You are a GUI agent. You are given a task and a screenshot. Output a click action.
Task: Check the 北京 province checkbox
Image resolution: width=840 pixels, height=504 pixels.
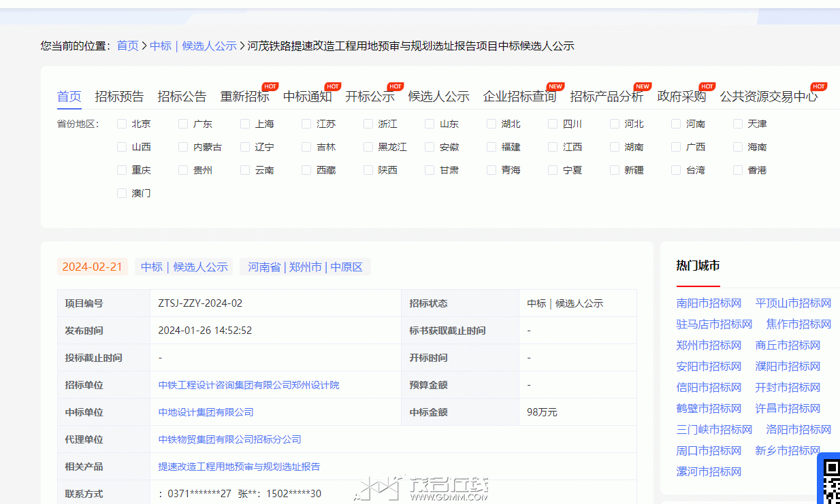pos(122,124)
